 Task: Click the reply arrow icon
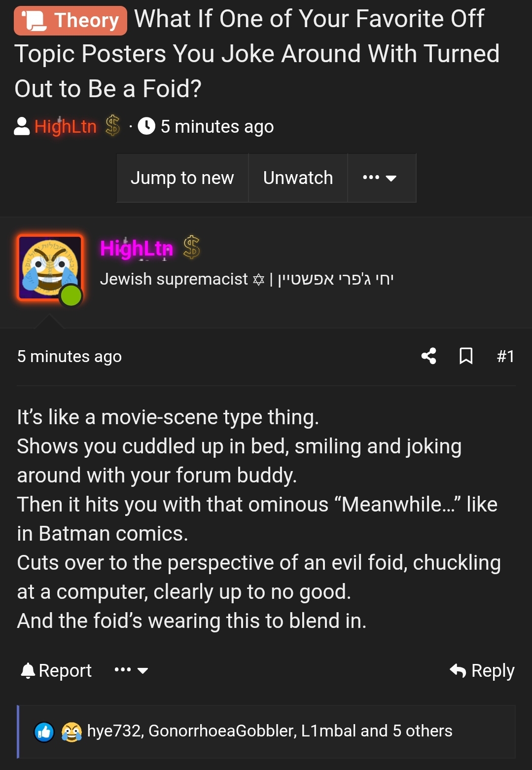tap(458, 670)
